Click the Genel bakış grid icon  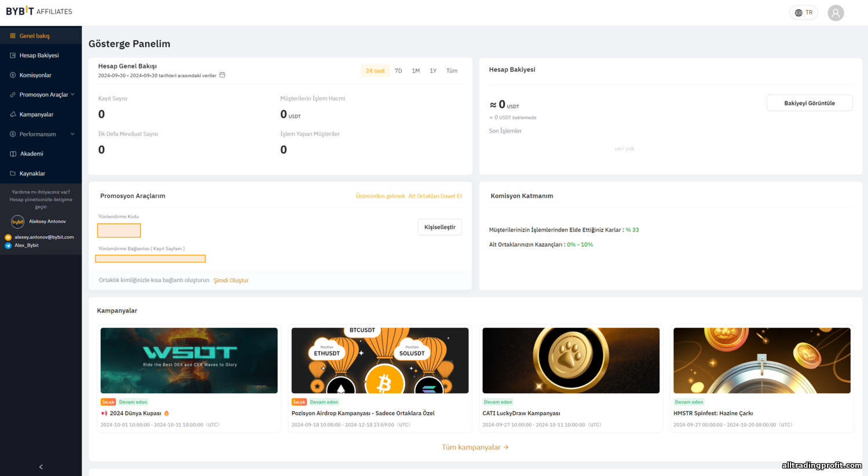13,36
